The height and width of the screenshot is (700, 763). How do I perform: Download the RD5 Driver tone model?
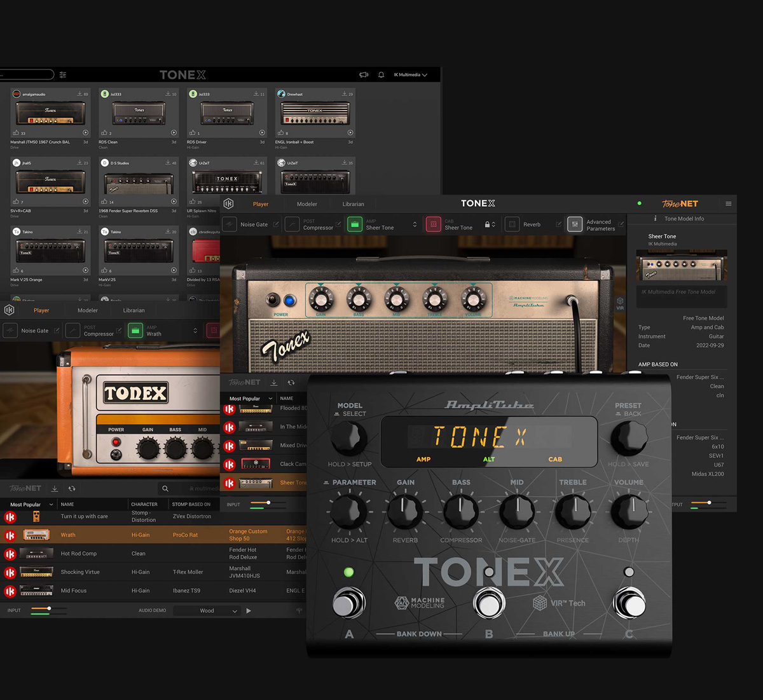click(256, 94)
